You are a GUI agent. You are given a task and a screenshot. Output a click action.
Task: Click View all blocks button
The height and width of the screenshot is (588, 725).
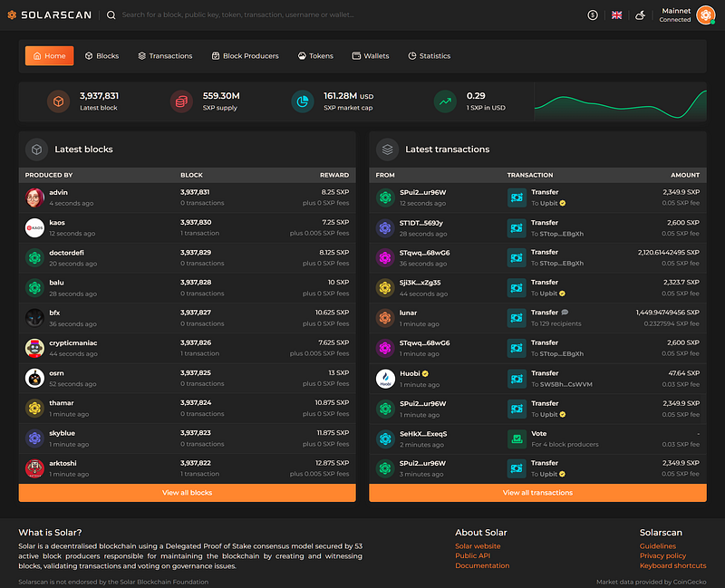(x=188, y=493)
